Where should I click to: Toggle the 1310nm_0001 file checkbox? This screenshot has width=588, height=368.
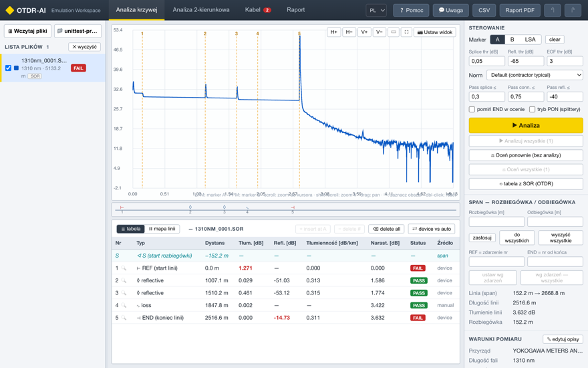8,68
